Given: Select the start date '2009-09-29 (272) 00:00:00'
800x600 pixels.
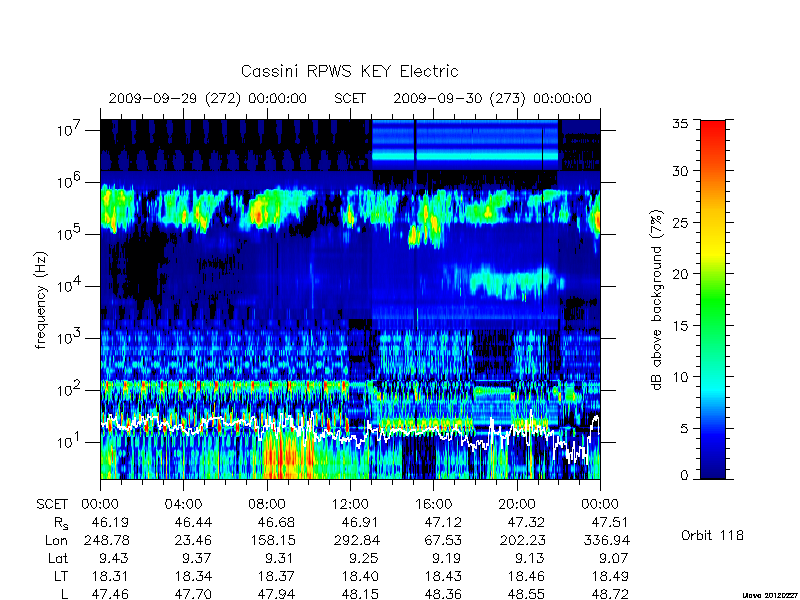Looking at the screenshot, I should click(208, 98).
